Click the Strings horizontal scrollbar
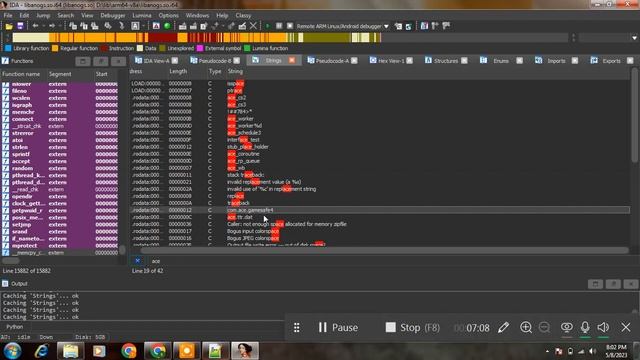Viewport: 640px width, 360px height. 384,250
